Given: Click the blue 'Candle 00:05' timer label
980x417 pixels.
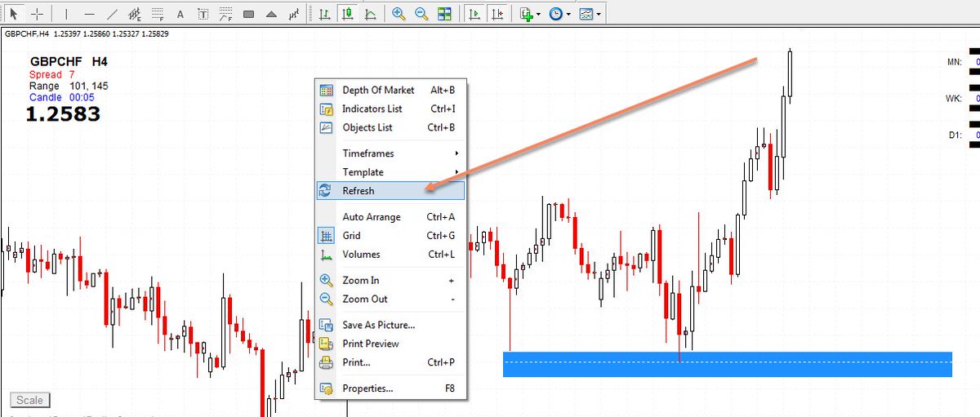Looking at the screenshot, I should click(62, 97).
